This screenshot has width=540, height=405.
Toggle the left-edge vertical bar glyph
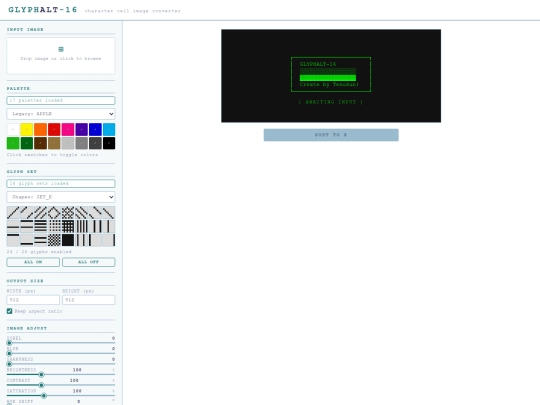(95, 240)
